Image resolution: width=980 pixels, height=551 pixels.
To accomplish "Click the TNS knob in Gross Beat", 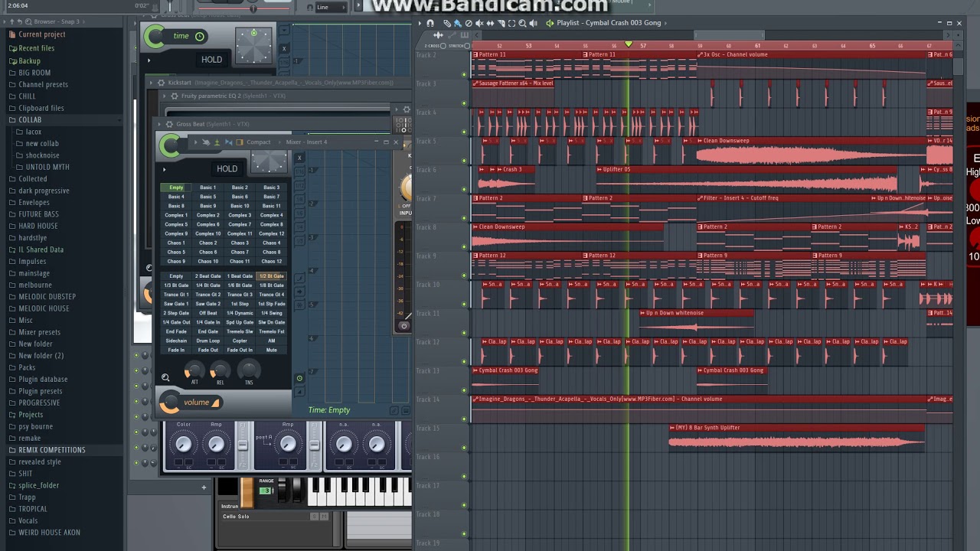I will [x=249, y=370].
